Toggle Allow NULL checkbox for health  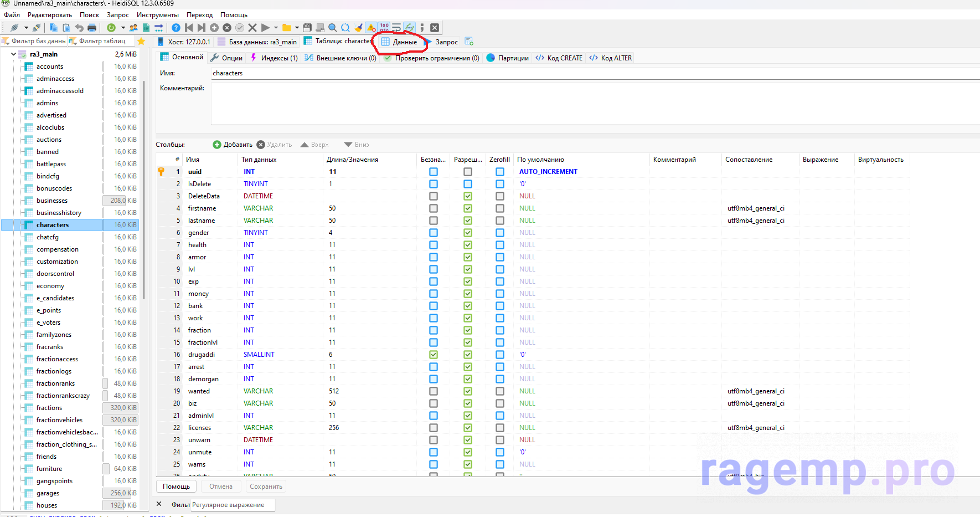468,245
